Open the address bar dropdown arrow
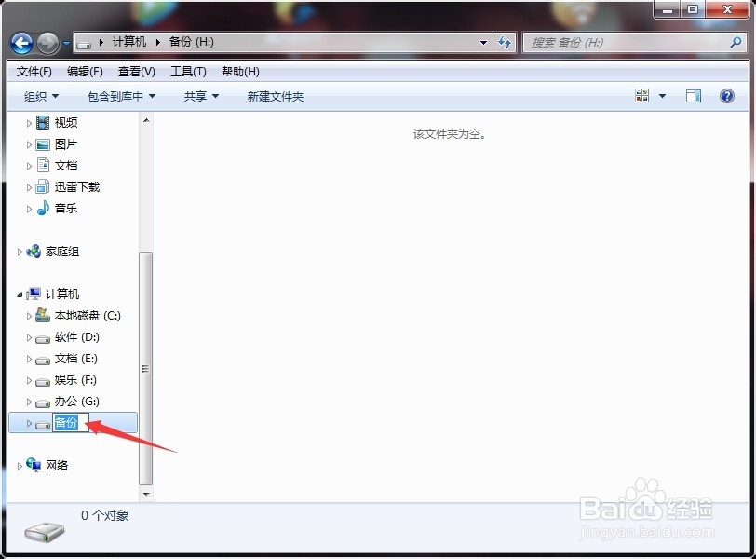756x559 pixels. (x=482, y=43)
